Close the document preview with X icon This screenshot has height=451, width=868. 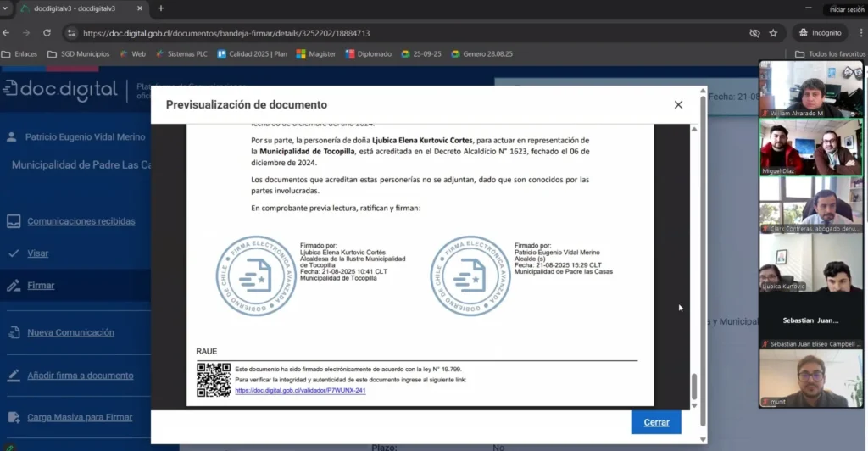678,105
